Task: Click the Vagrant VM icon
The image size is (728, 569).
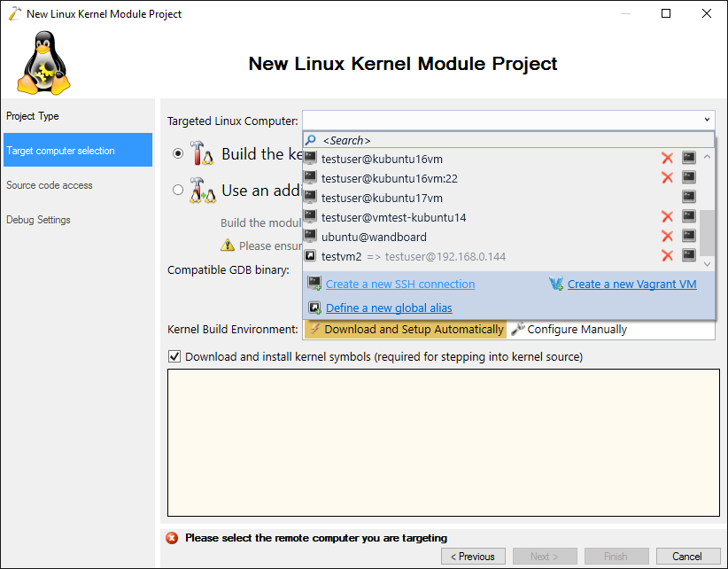Action: tap(556, 284)
